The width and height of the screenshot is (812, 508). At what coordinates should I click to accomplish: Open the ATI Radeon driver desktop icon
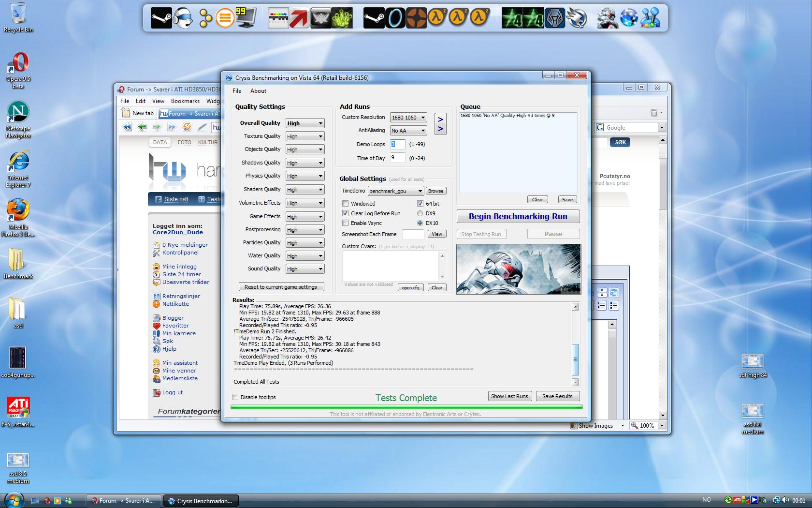click(18, 412)
